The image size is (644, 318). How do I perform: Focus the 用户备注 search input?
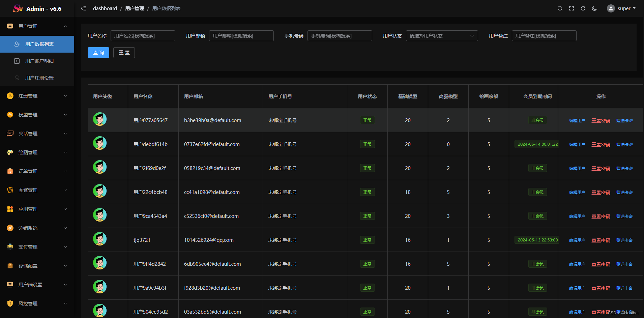544,36
